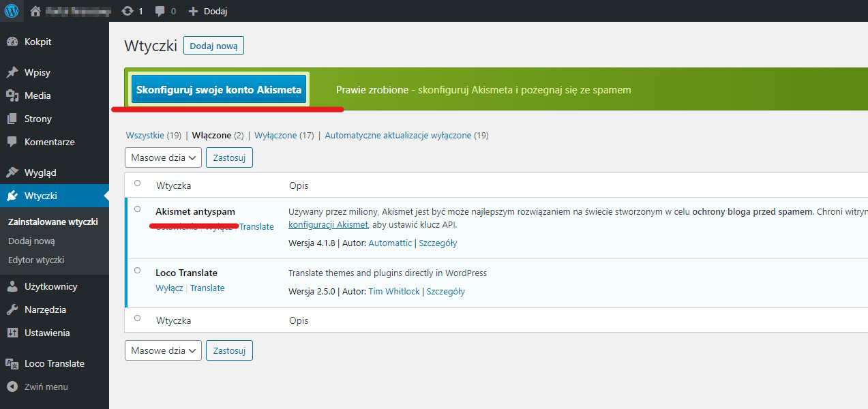Show the Wszystkie (19) plugins filter
This screenshot has width=868, height=409.
(x=153, y=135)
